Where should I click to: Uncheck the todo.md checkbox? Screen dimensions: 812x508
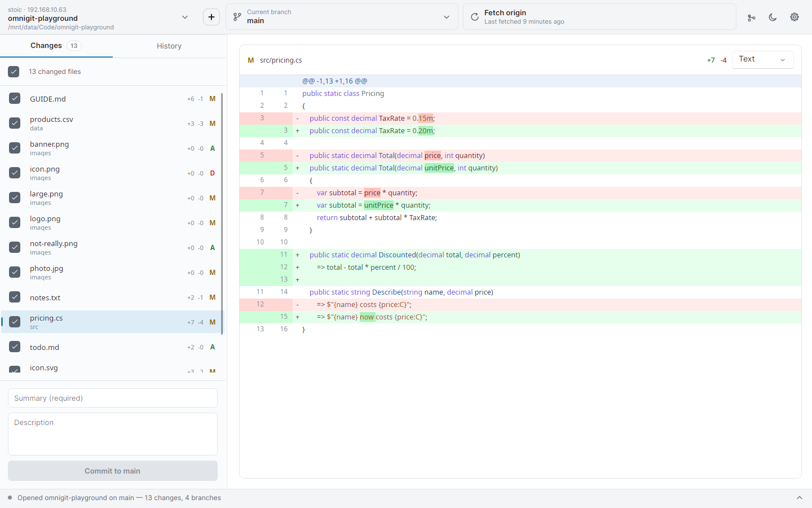point(15,347)
